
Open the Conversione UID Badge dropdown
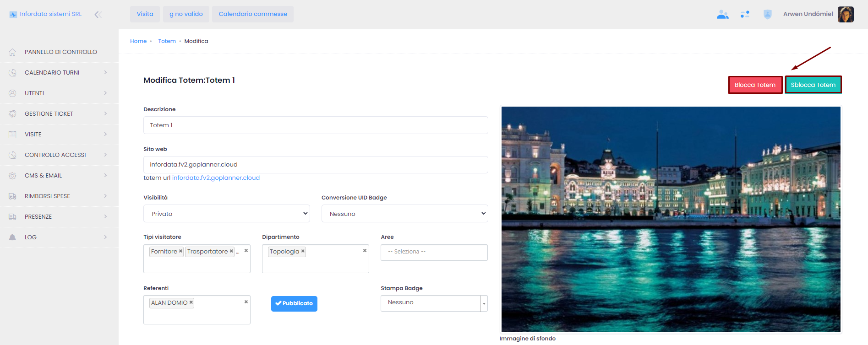click(404, 214)
